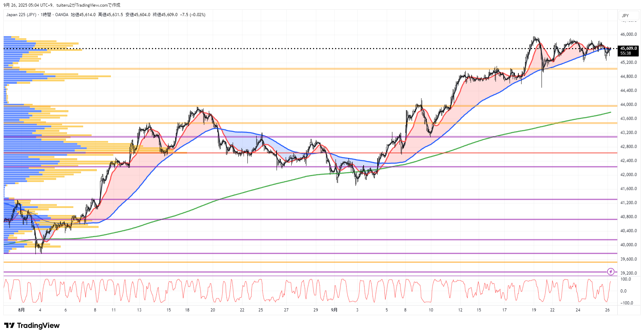Click the purple lightning bolt event icon
The height and width of the screenshot is (336, 644).
coord(611,271)
